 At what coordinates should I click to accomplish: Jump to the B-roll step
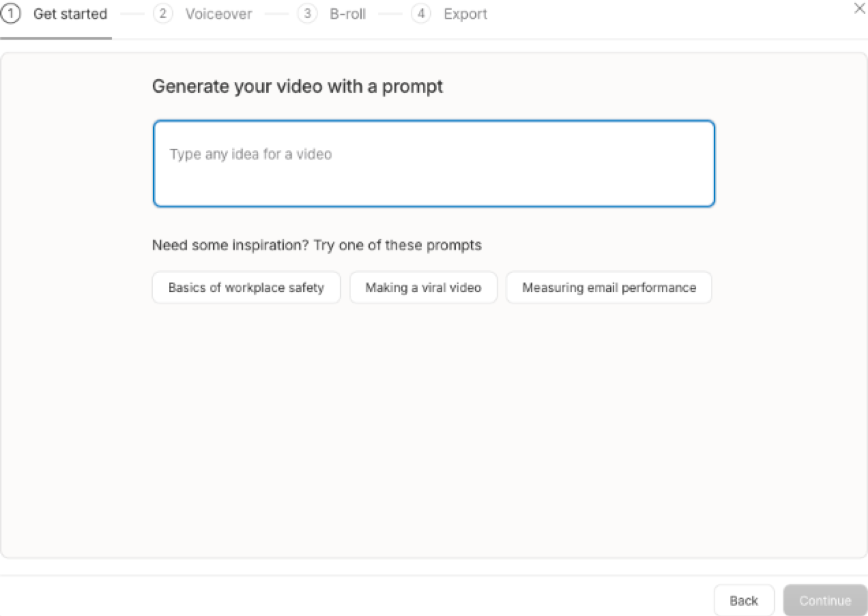pos(347,14)
